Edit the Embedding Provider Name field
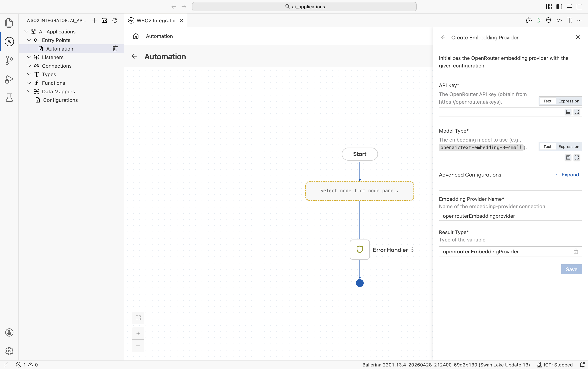 pyautogui.click(x=510, y=216)
